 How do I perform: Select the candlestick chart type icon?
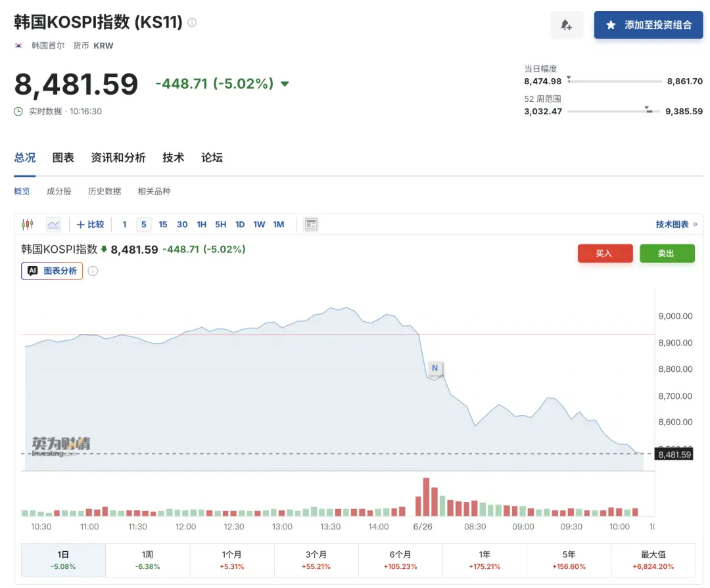[x=28, y=224]
